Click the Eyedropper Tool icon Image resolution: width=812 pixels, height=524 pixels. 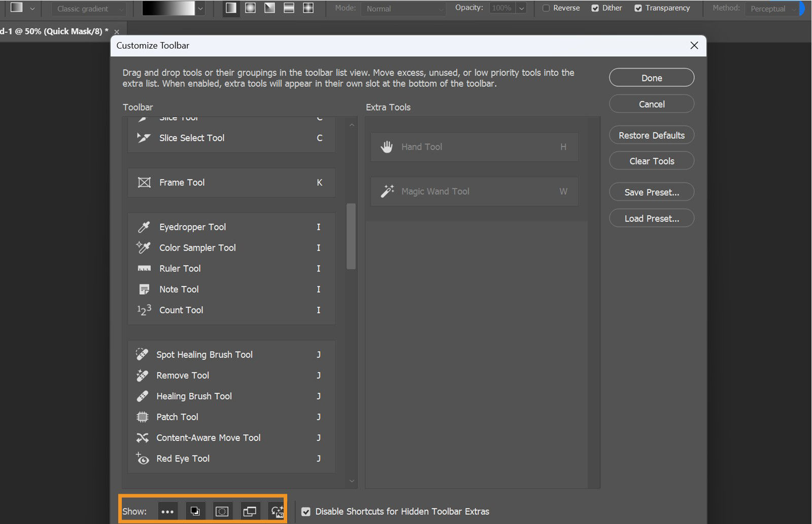click(x=144, y=227)
